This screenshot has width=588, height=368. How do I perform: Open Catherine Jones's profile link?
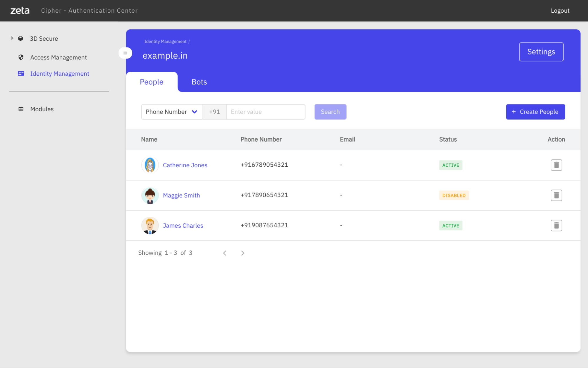point(185,165)
